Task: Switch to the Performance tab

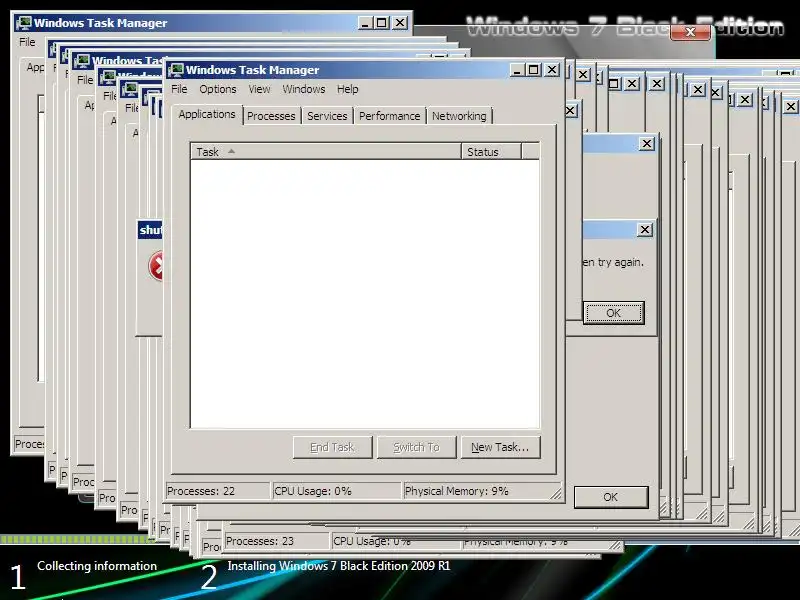Action: pos(389,116)
